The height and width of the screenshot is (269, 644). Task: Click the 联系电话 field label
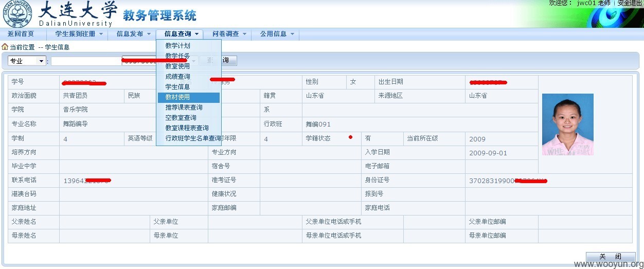click(x=24, y=180)
